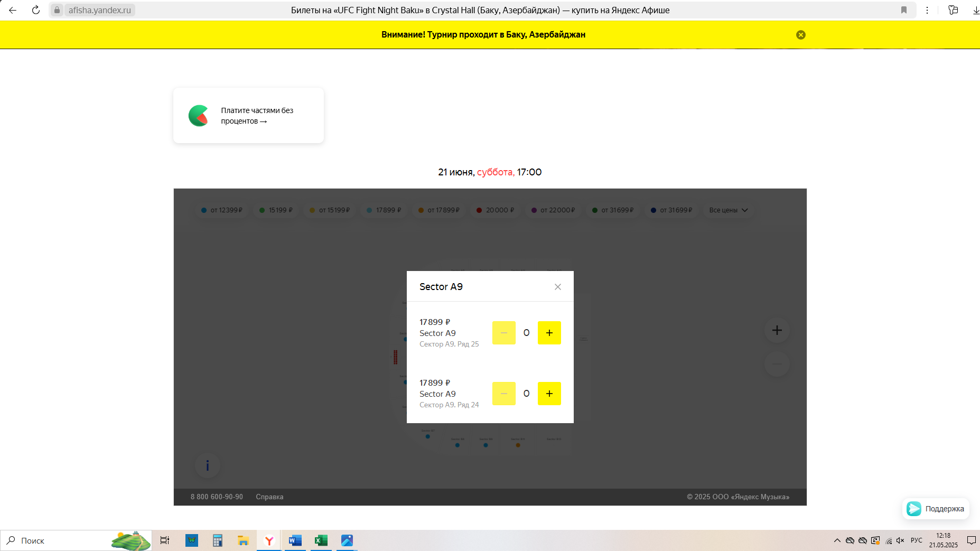Bookmark this page in the browser

click(904, 10)
